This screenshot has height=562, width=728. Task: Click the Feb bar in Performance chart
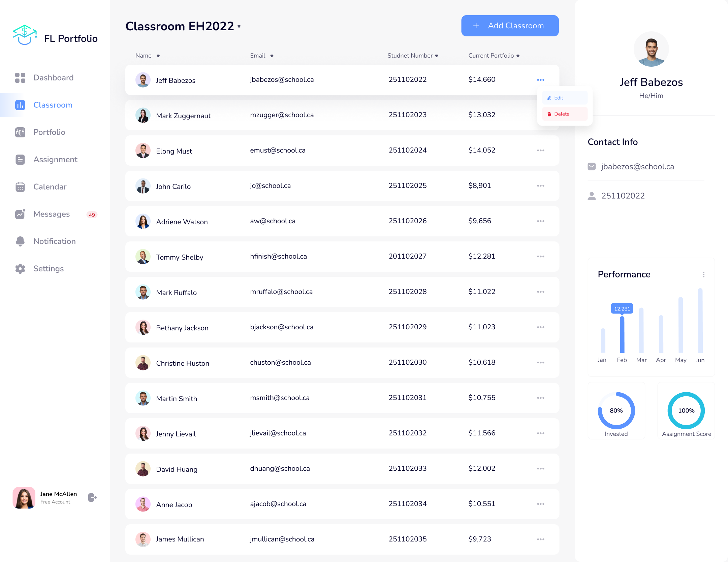point(622,334)
